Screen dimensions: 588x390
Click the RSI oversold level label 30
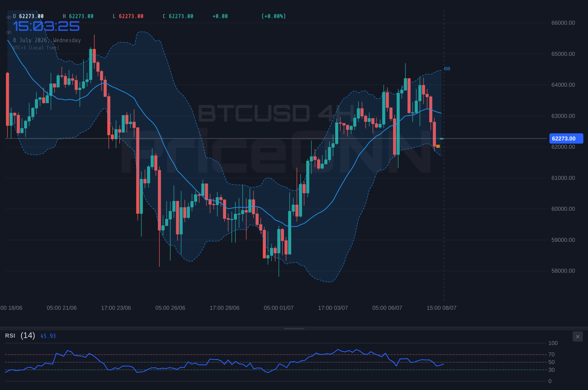tap(551, 370)
